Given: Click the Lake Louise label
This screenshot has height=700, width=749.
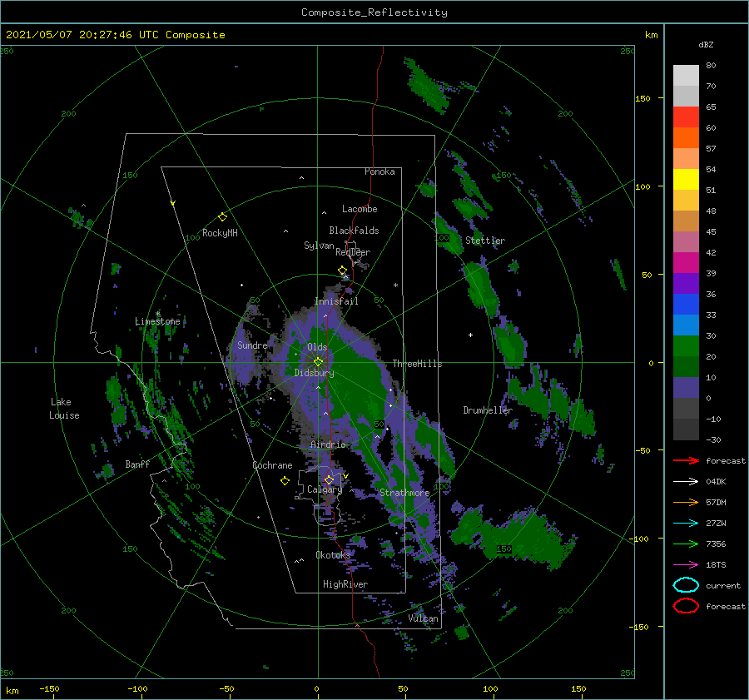Looking at the screenshot, I should click(x=64, y=409).
